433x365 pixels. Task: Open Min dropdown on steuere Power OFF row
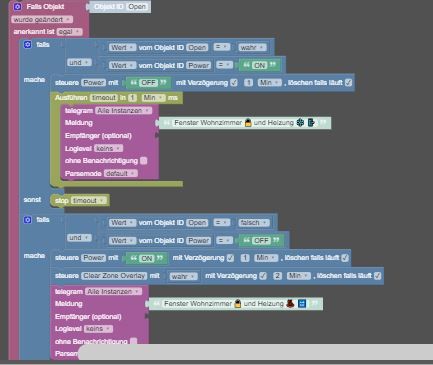[269, 82]
